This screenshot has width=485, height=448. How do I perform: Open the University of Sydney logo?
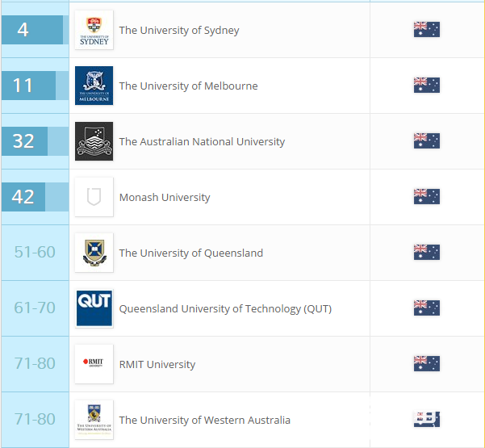(94, 30)
